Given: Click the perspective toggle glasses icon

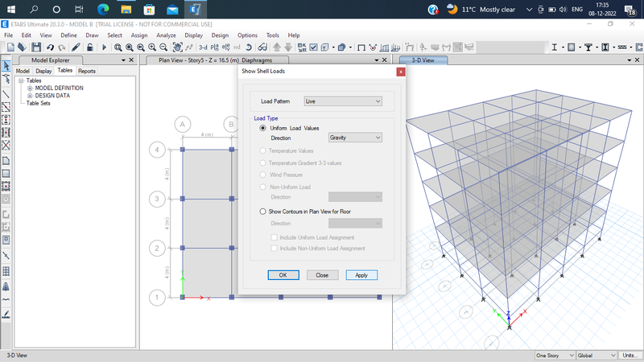Looking at the screenshot, I should [262, 47].
